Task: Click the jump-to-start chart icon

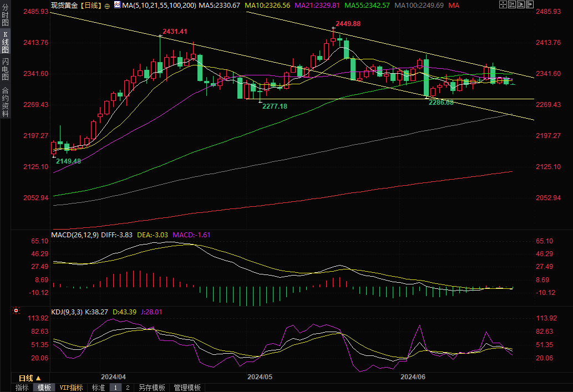Action: coord(512,4)
